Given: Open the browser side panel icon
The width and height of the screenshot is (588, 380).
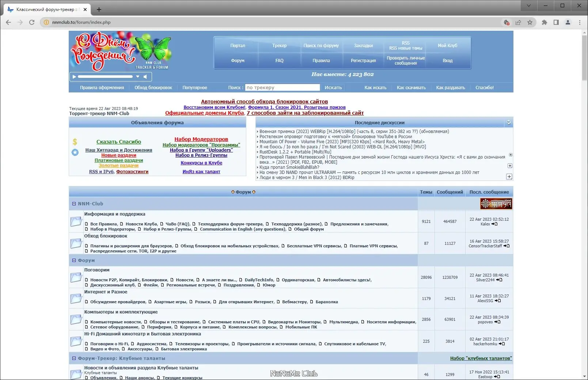Looking at the screenshot, I should click(556, 22).
